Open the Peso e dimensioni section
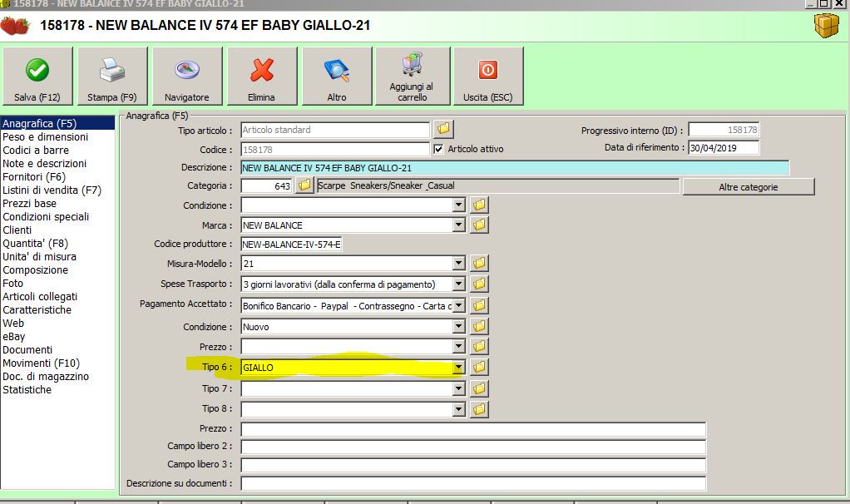 46,137
